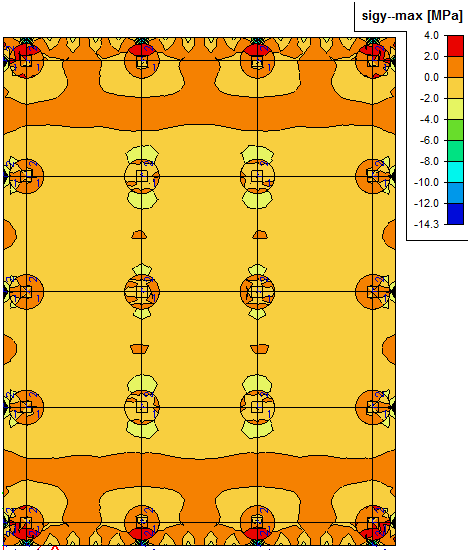The image size is (470, 552).
Task: Click the red 2.0 to 4.0 legend swatch
Action: (455, 45)
